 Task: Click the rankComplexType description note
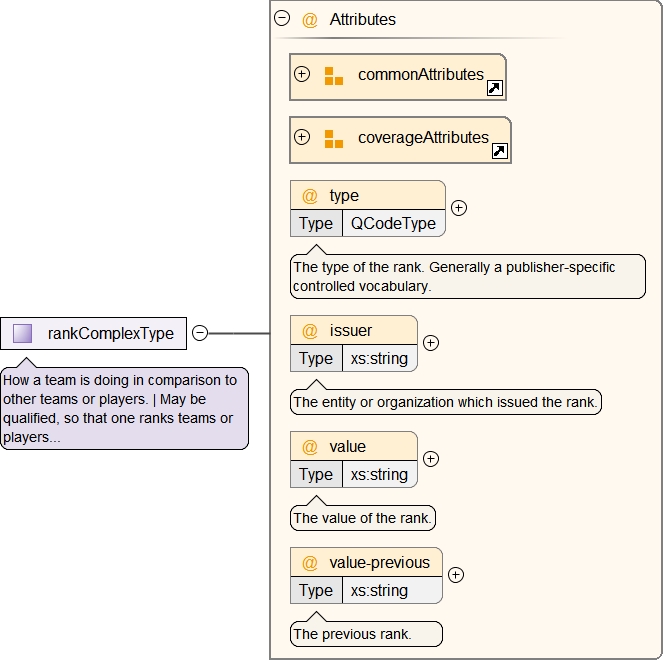coord(124,408)
